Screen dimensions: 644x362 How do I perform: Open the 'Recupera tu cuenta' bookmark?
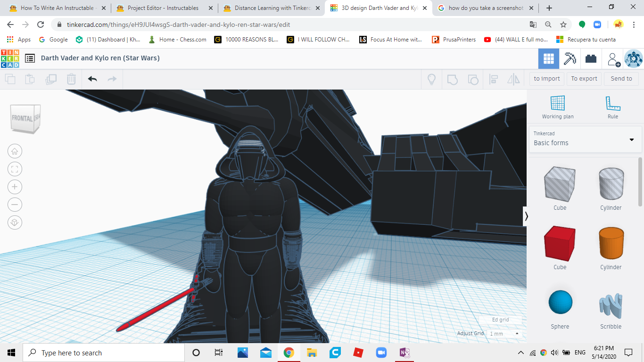tap(586, 40)
